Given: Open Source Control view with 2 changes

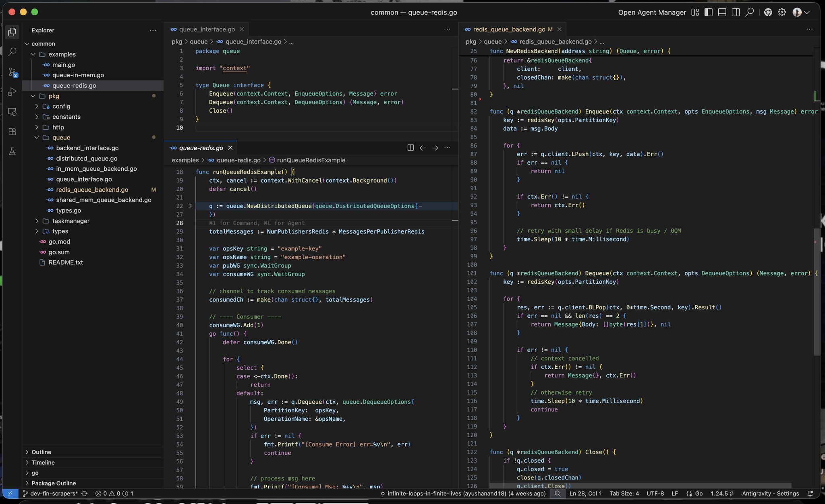Looking at the screenshot, I should pyautogui.click(x=12, y=72).
